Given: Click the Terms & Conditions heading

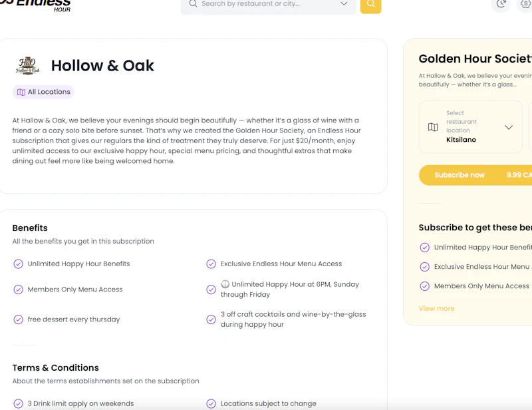Looking at the screenshot, I should [56, 368].
